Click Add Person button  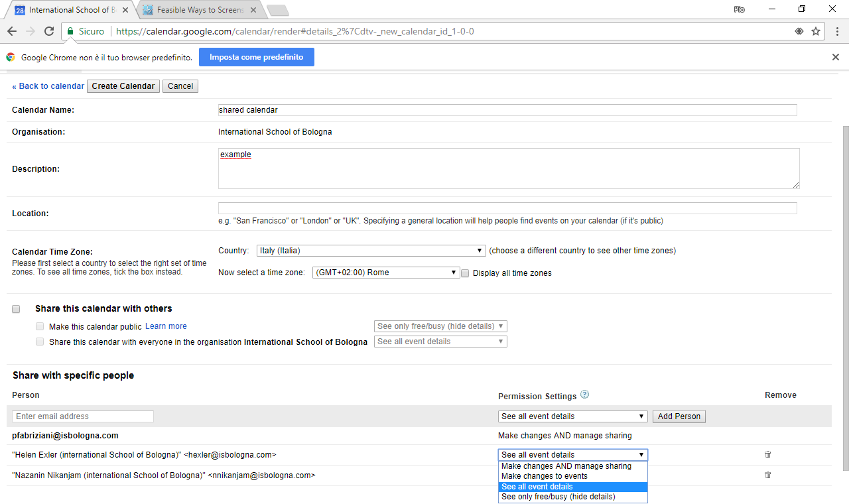coord(679,416)
